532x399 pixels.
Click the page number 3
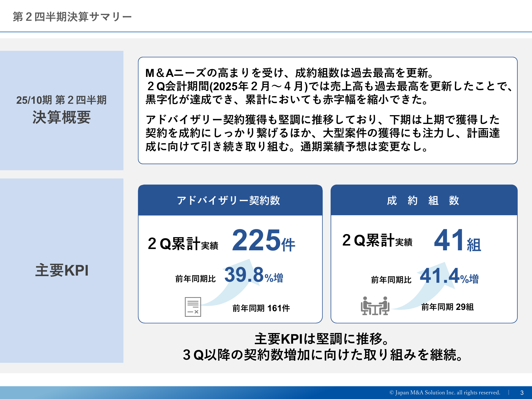click(x=522, y=393)
